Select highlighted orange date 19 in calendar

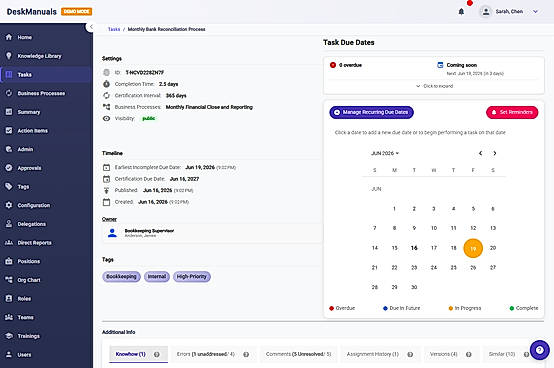473,248
